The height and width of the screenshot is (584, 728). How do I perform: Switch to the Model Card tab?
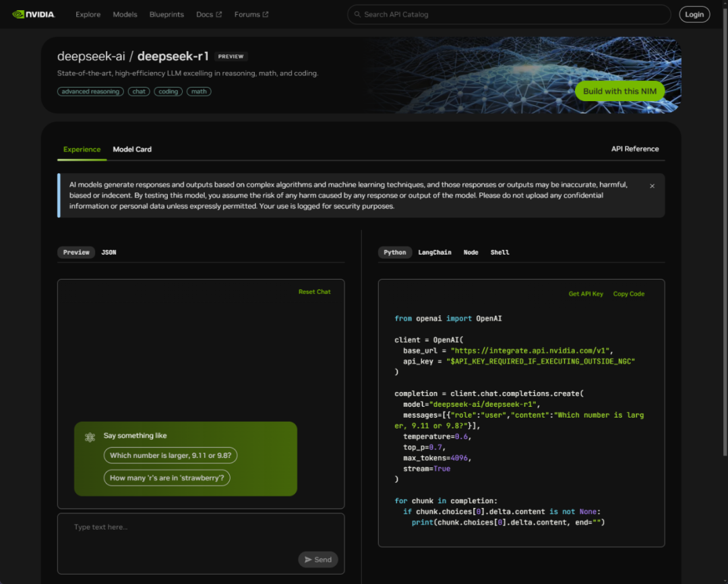point(132,149)
